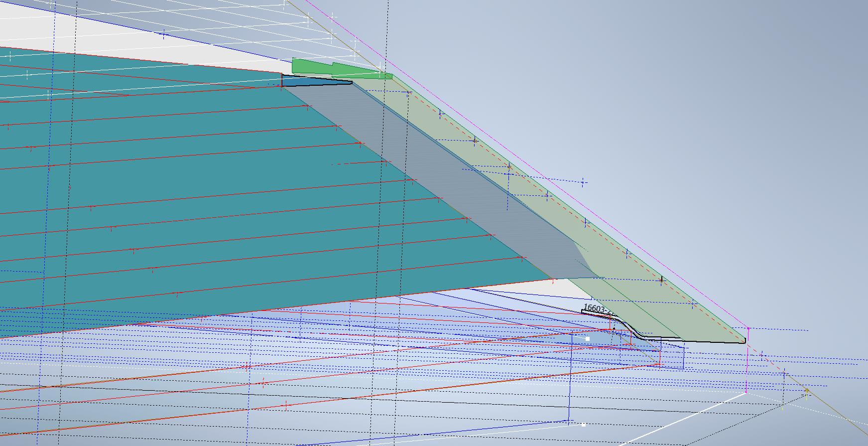Screen dimensions: 868x446
Task: Click magenta point at bottom of vertical line
Action: [x=746, y=393]
